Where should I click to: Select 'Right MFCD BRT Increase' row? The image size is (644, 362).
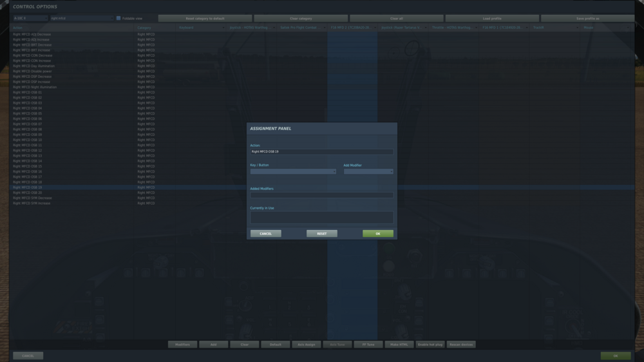pos(322,50)
